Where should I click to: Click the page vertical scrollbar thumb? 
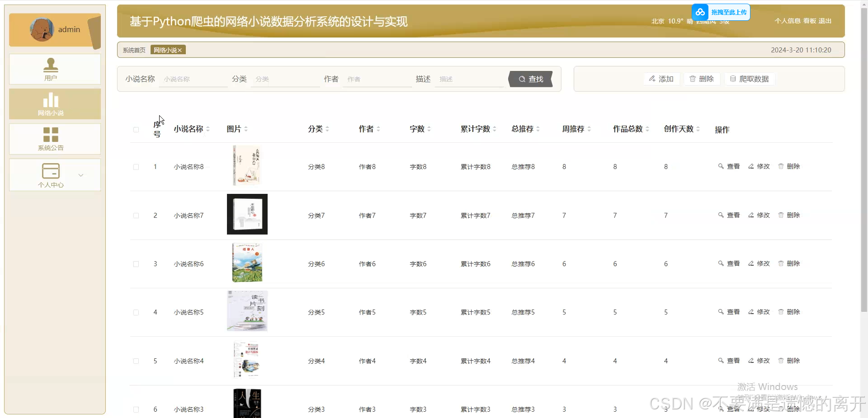tap(864, 160)
